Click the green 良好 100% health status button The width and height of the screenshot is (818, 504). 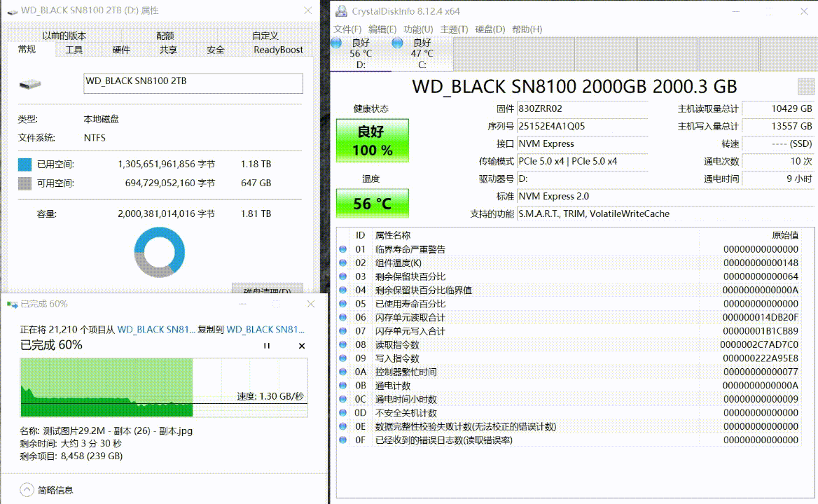coord(373,141)
